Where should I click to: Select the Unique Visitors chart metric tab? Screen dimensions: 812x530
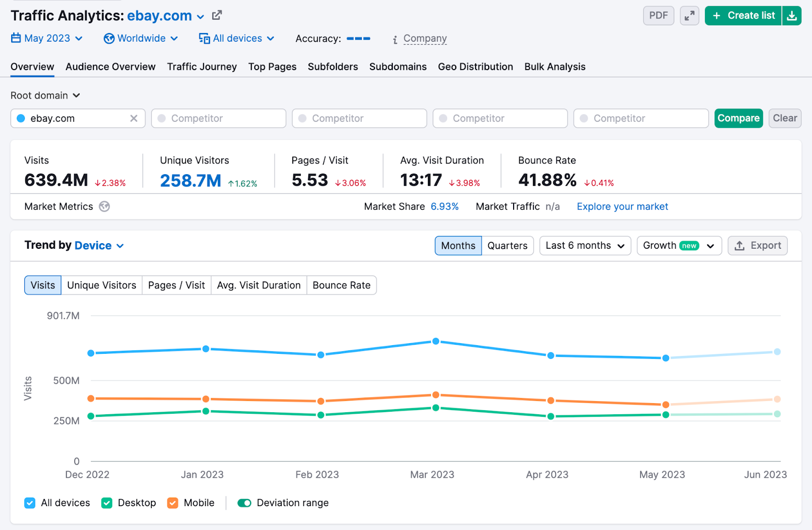pyautogui.click(x=101, y=285)
